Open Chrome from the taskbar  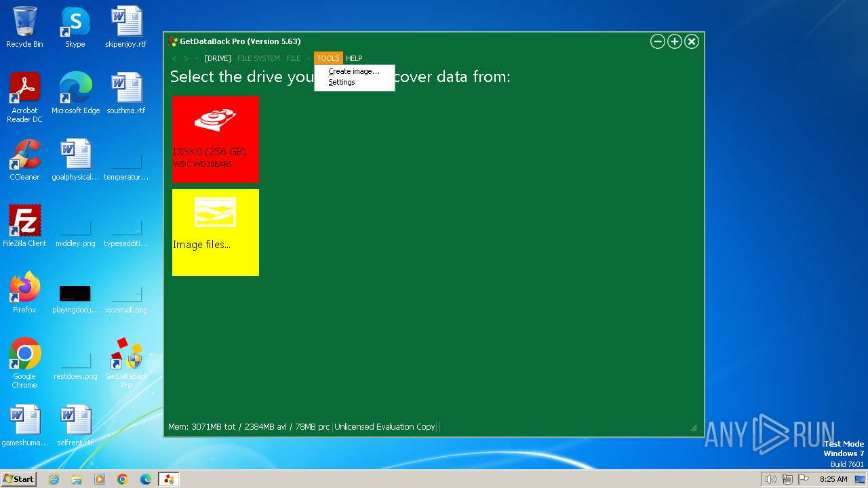point(123,479)
